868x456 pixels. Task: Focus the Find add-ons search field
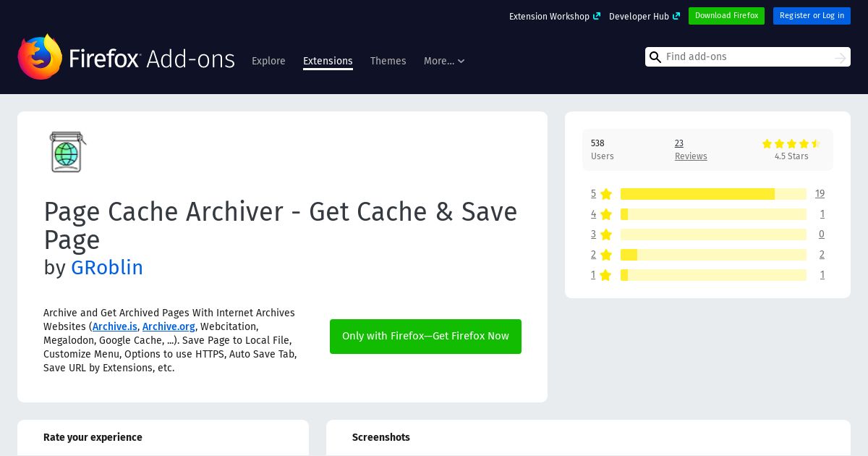pyautogui.click(x=747, y=57)
